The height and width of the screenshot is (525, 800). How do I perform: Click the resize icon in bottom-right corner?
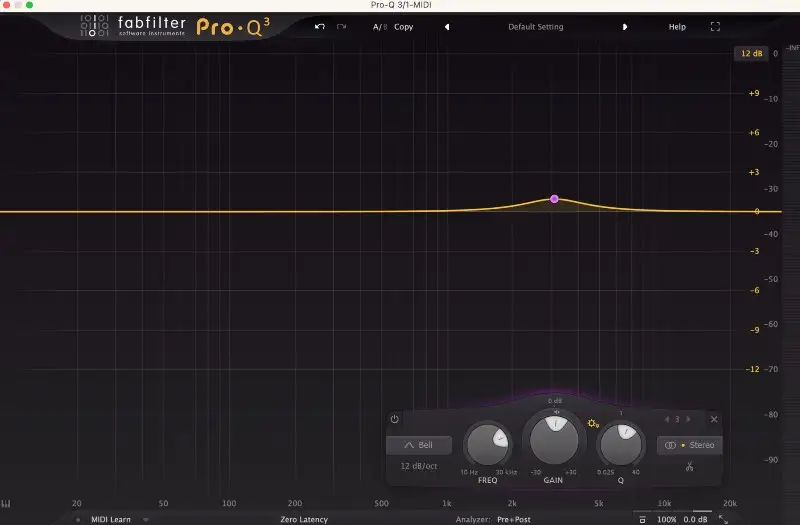[723, 519]
